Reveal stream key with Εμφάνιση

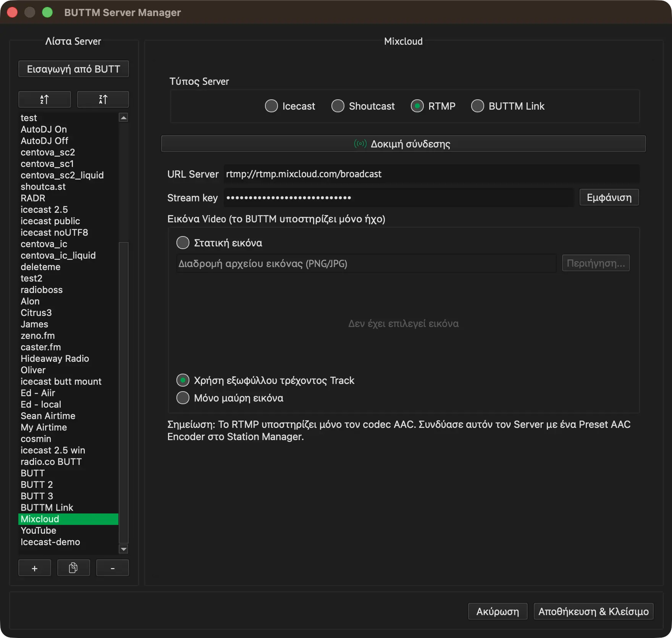pyautogui.click(x=609, y=198)
